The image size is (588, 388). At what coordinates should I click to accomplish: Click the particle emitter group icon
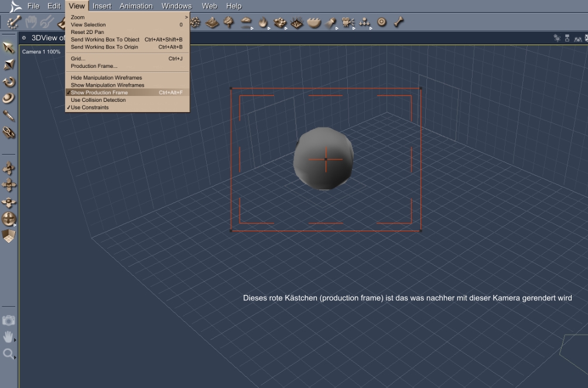pos(364,22)
